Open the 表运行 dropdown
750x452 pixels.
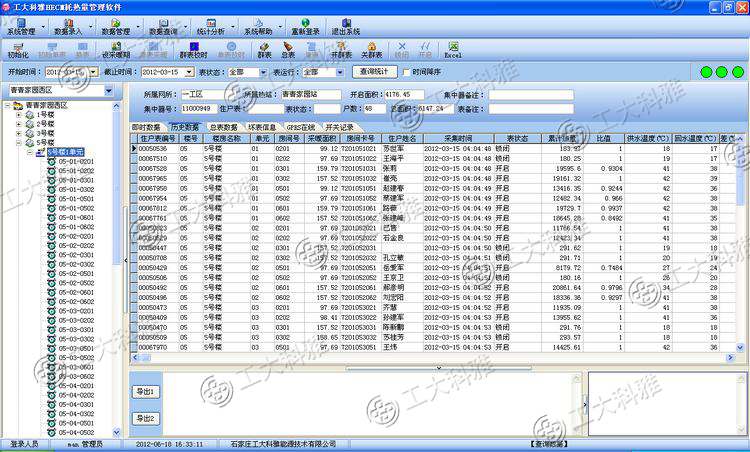(340, 72)
